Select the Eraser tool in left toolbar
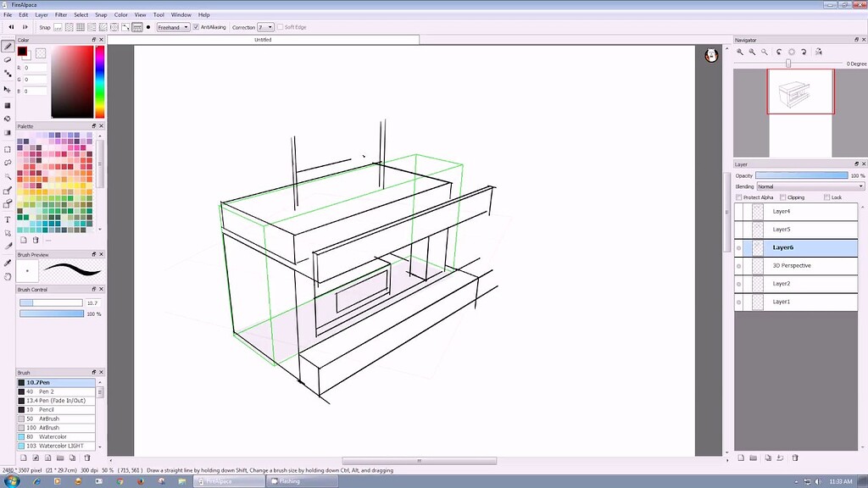 8,59
